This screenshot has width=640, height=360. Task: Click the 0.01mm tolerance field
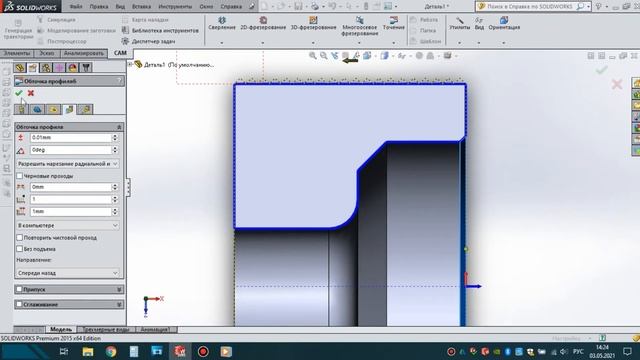(x=71, y=138)
